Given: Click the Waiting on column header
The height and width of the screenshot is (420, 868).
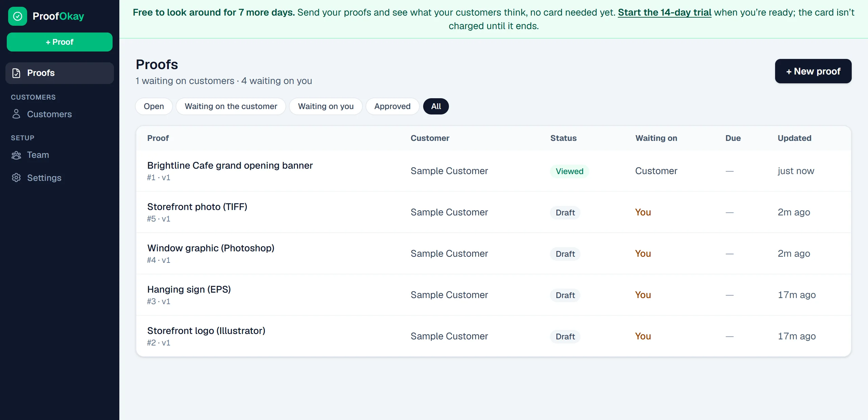Looking at the screenshot, I should pyautogui.click(x=656, y=138).
